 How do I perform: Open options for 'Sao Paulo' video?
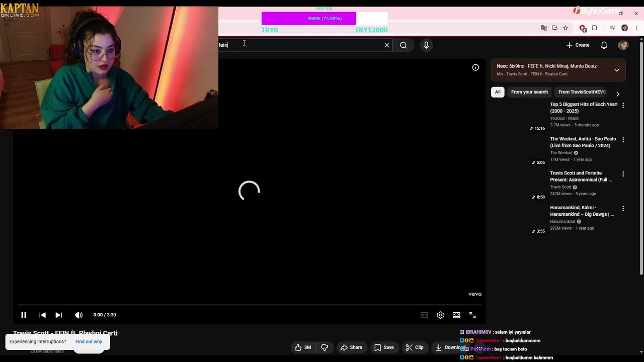(x=623, y=140)
